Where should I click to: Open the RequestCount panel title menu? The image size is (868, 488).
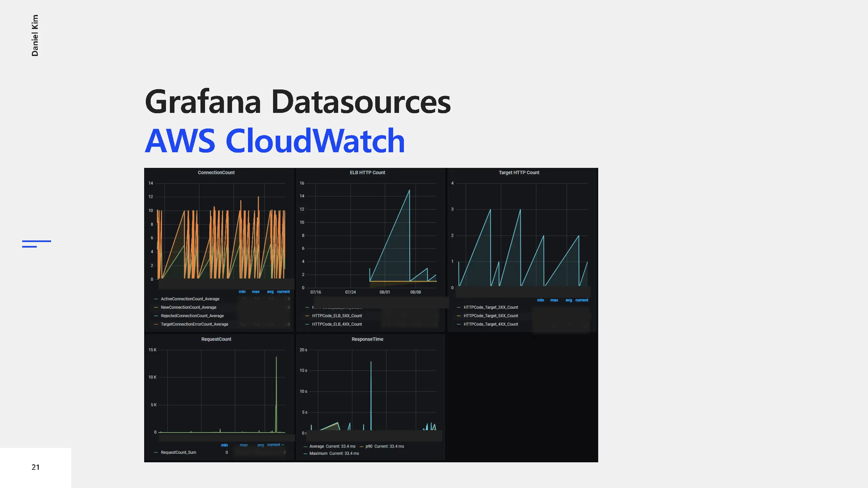(216, 339)
